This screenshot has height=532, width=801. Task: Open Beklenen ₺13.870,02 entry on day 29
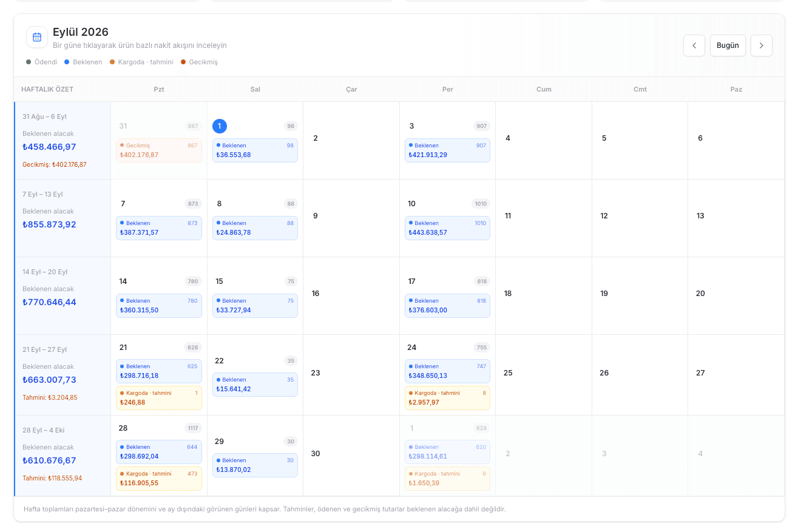(x=255, y=465)
